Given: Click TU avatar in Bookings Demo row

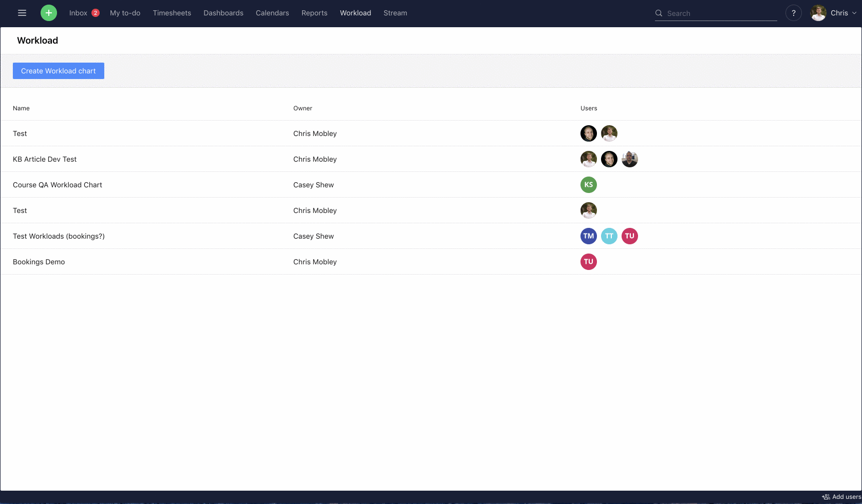Looking at the screenshot, I should pyautogui.click(x=589, y=262).
